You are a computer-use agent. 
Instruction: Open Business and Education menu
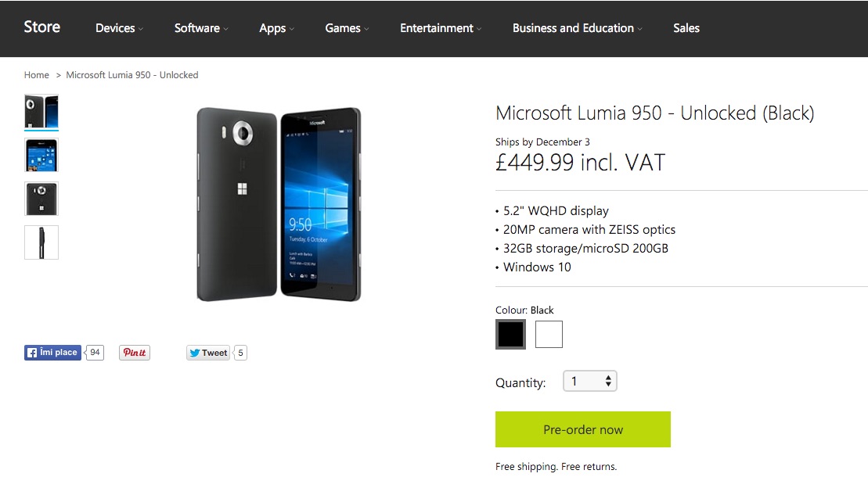click(577, 28)
